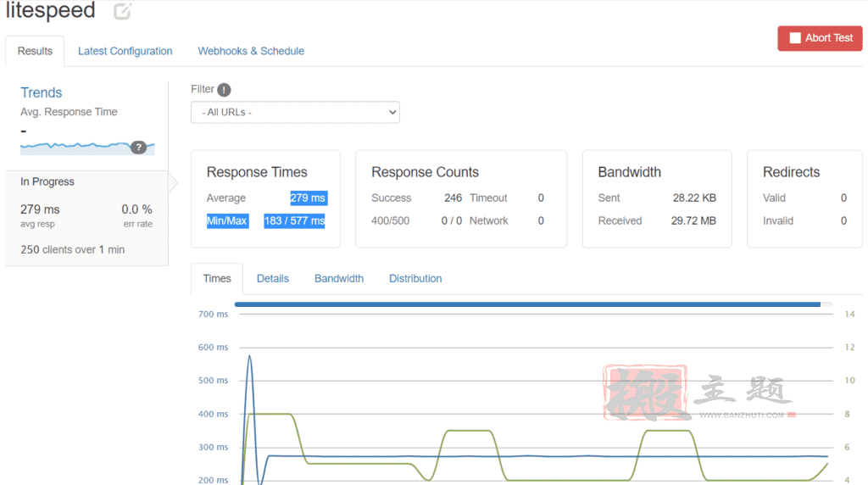
Task: Select the In Progress test run panel
Action: coord(87,218)
